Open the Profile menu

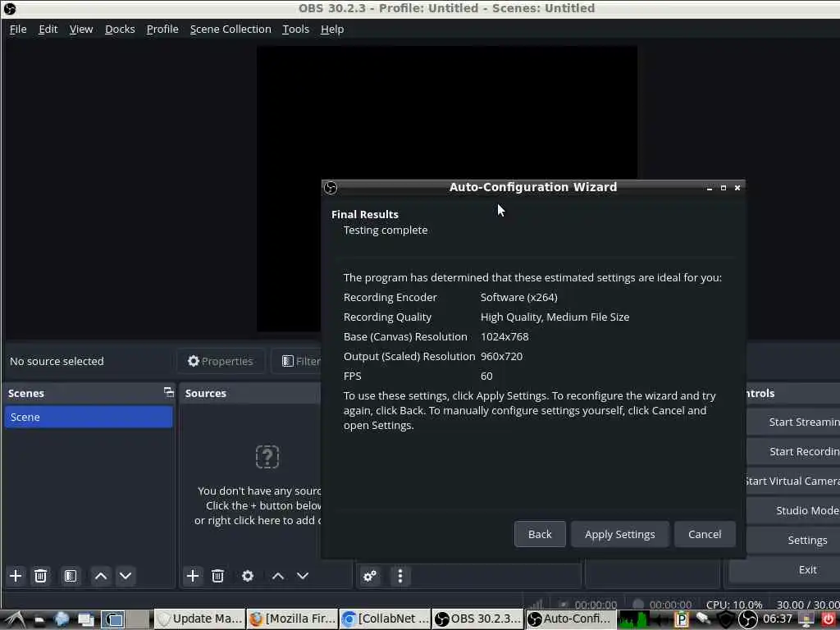162,30
